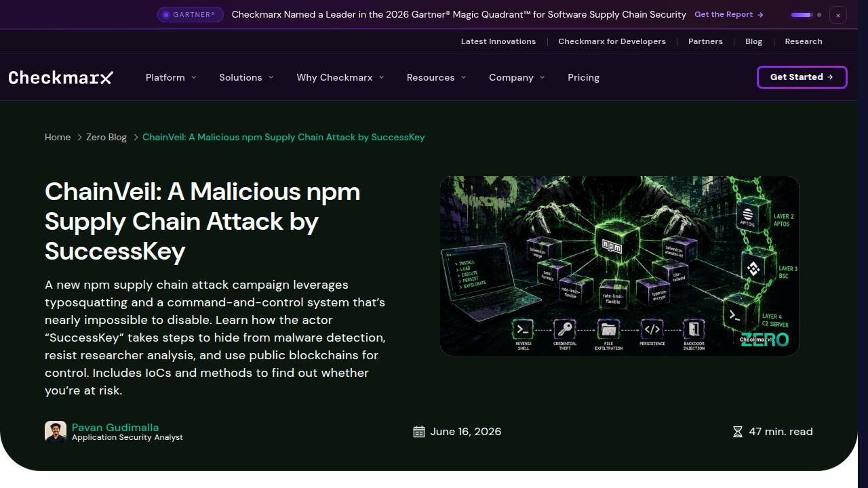This screenshot has height=488, width=868.
Task: Expand the Platform menu
Action: pyautogui.click(x=171, y=77)
